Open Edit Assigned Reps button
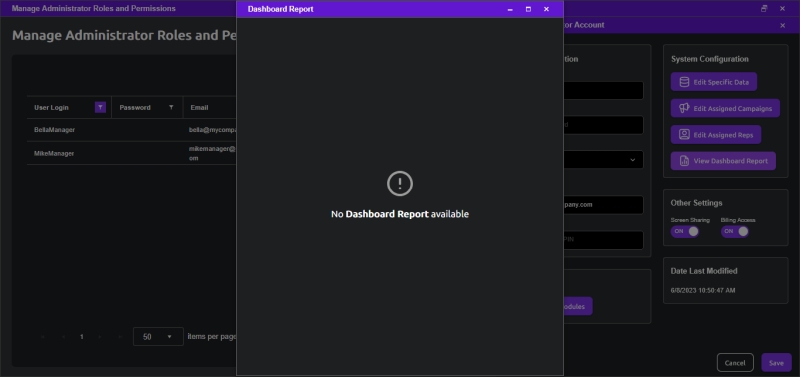 [715, 135]
